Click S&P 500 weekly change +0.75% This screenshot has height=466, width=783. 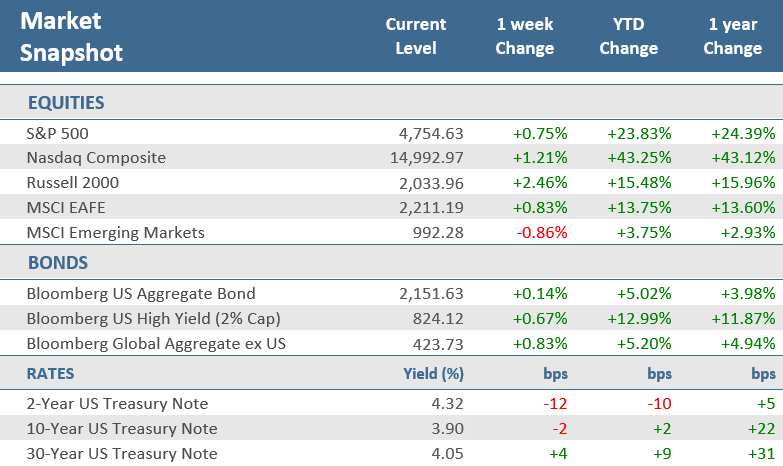click(540, 133)
